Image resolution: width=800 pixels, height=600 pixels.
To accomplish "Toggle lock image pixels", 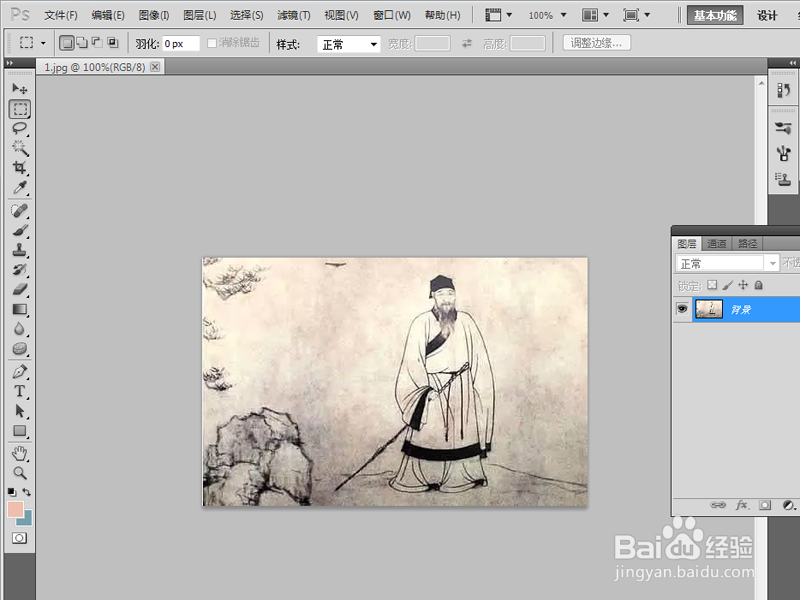I will (728, 285).
